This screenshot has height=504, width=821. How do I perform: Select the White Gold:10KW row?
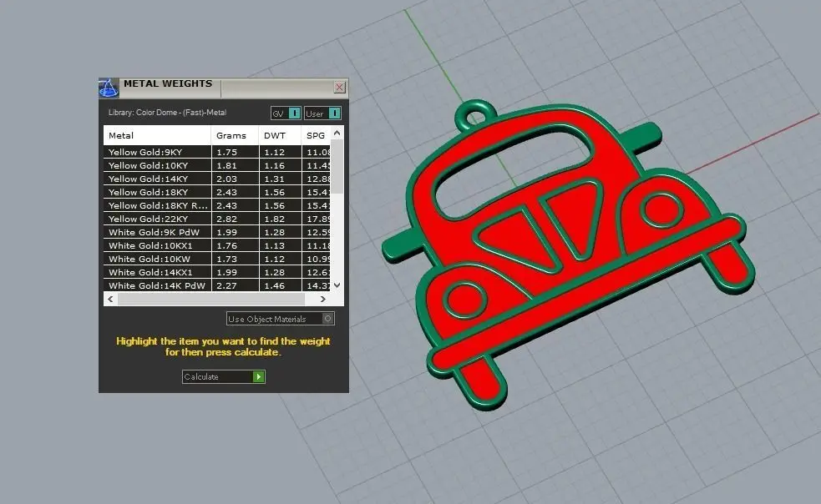coord(217,259)
